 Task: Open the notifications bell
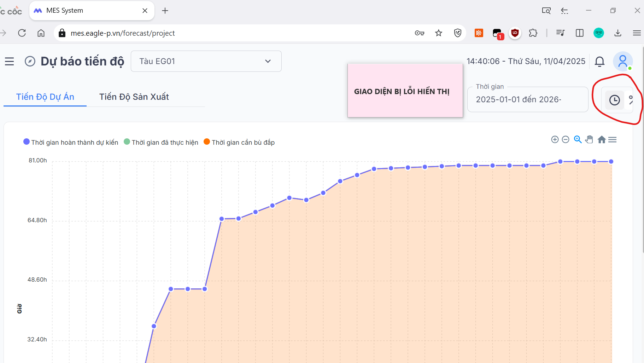(x=599, y=62)
